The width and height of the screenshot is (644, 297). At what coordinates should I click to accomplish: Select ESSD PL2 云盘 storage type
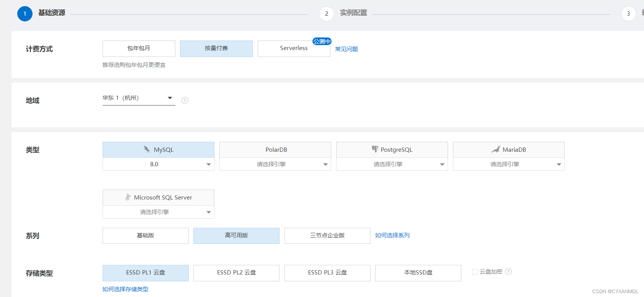click(236, 273)
